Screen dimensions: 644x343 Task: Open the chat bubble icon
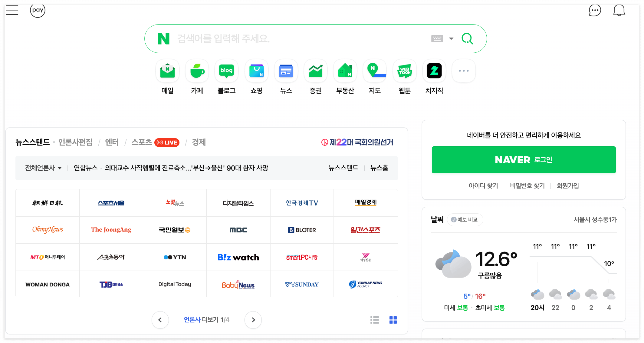[x=595, y=10]
